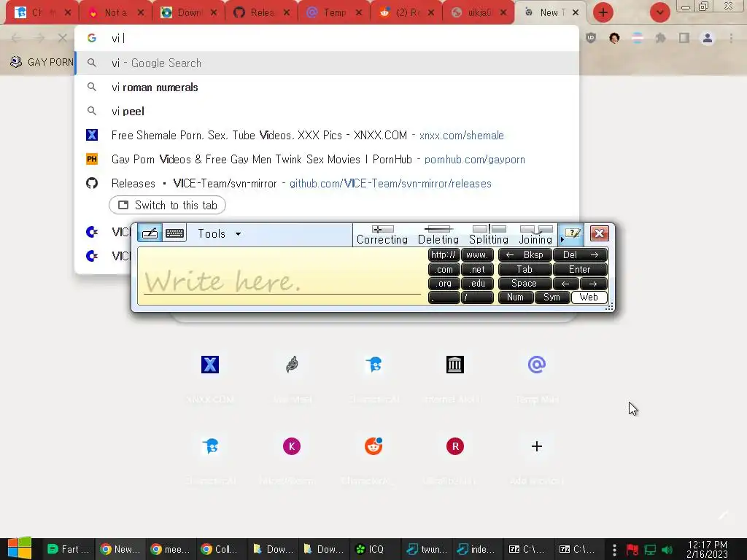Open the taskbar clock and date
Image resolution: width=747 pixels, height=560 pixels.
click(x=708, y=550)
